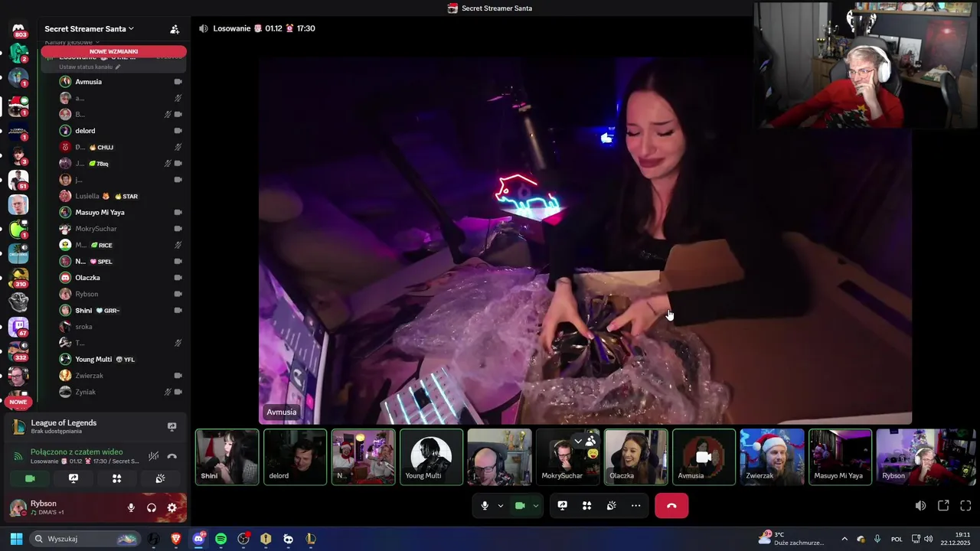Click the NOWE new unreads pill in server bar
The height and width of the screenshot is (551, 980).
[18, 402]
